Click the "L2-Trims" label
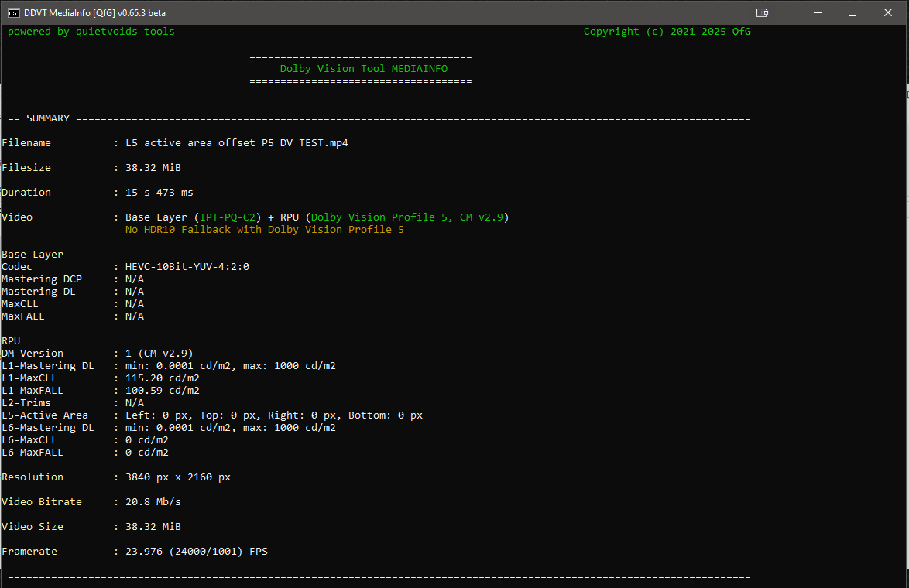Viewport: 909px width, 588px height. pyautogui.click(x=26, y=403)
